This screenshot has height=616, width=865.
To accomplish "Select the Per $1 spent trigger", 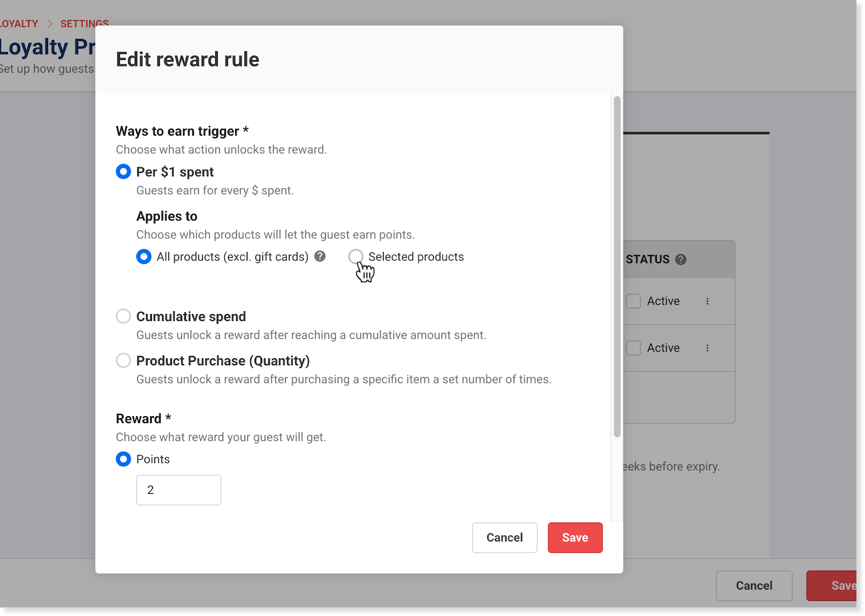I will (123, 172).
